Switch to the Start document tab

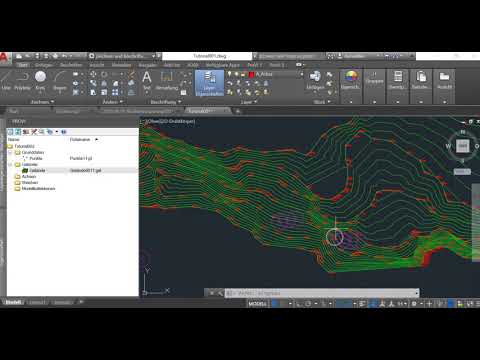point(13,111)
